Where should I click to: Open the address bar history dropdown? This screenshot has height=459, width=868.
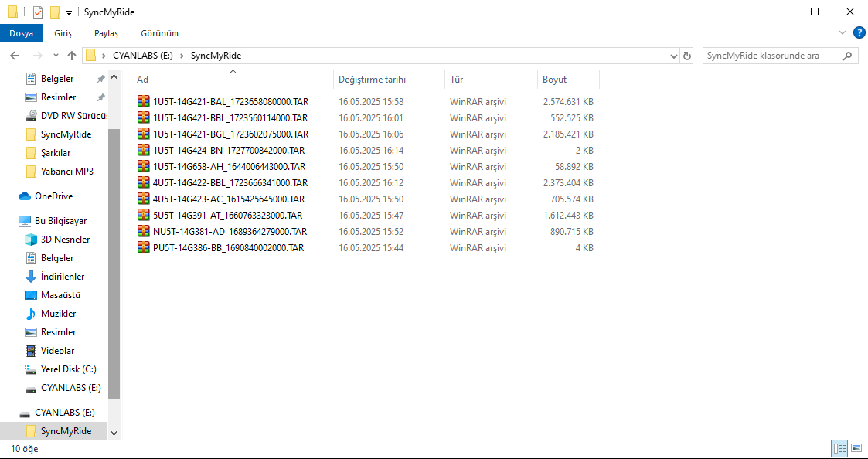(674, 56)
